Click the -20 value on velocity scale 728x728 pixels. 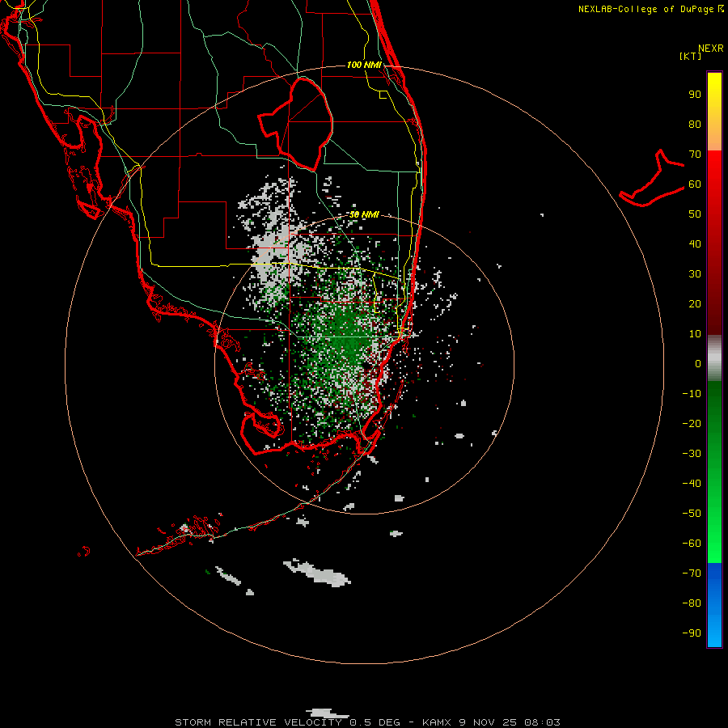(692, 423)
